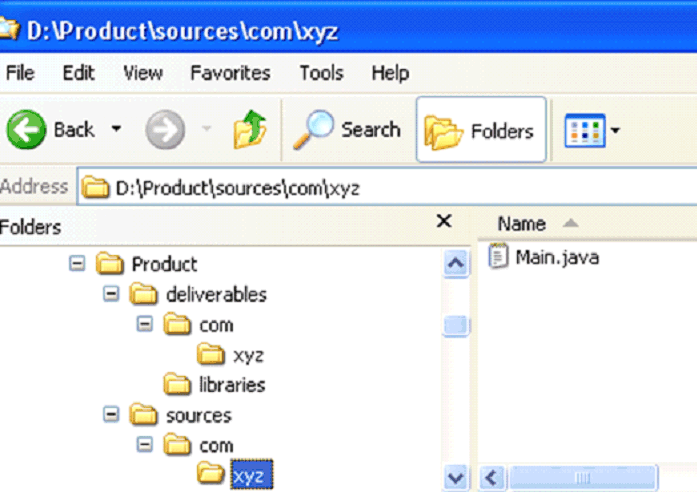Image resolution: width=697 pixels, height=492 pixels.
Task: Open the Favorites menu
Action: coord(230,73)
